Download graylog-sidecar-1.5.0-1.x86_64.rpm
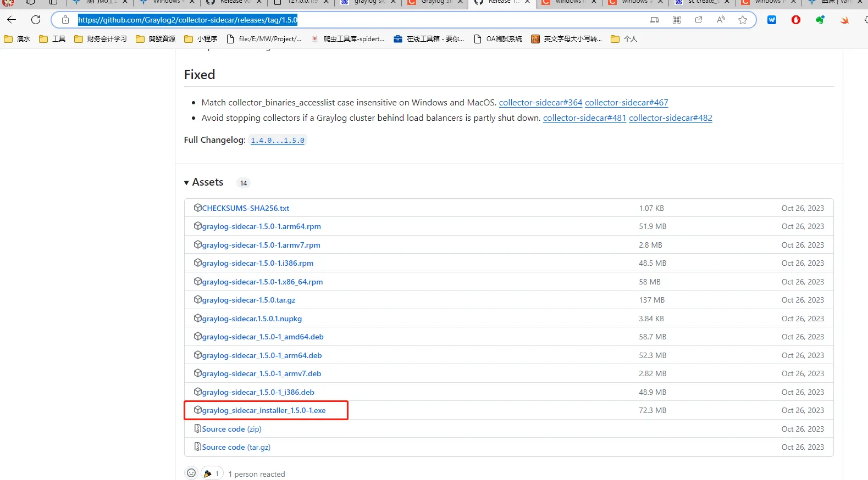Screen dimensions: 868x480 click(x=262, y=282)
